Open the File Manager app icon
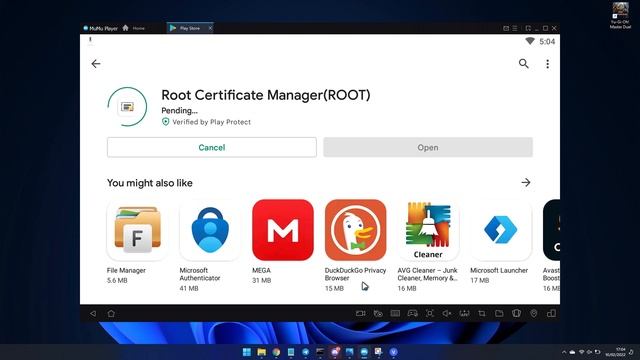This screenshot has height=360, width=640. point(137,230)
